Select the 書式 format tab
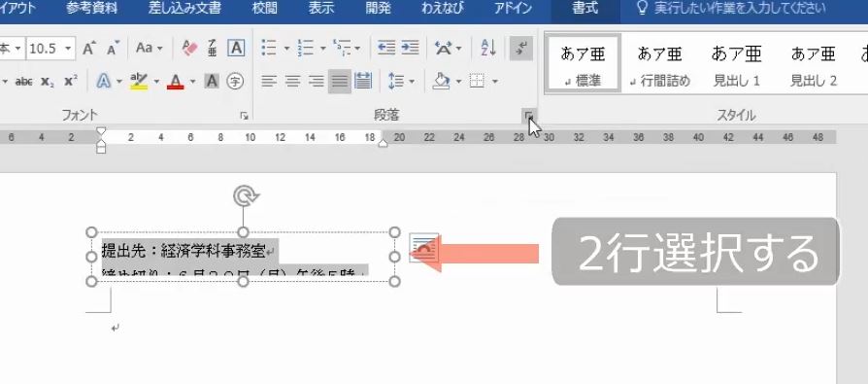868x384 pixels. click(x=585, y=9)
